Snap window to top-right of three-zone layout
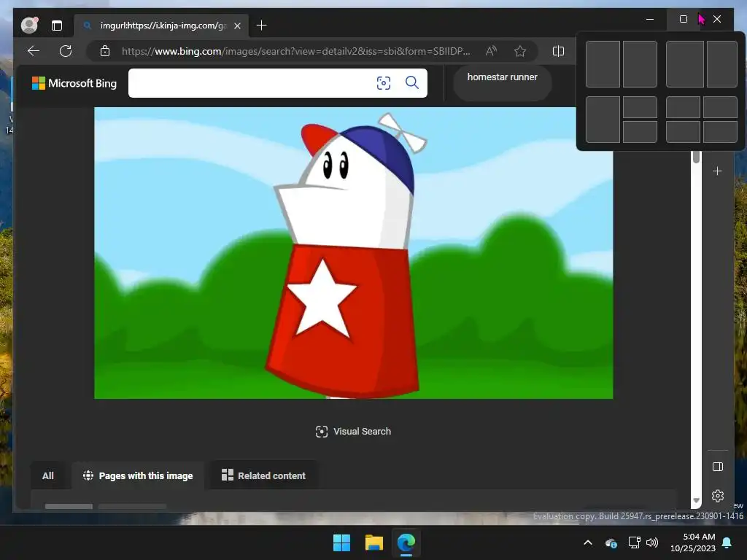Screen dimensions: 747x560 pos(640,107)
